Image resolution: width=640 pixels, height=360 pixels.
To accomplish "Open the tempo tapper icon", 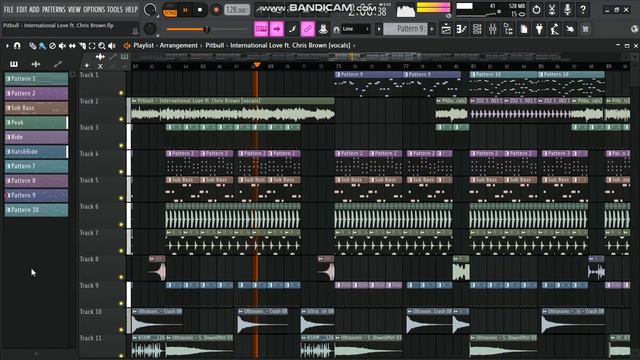I will (555, 29).
